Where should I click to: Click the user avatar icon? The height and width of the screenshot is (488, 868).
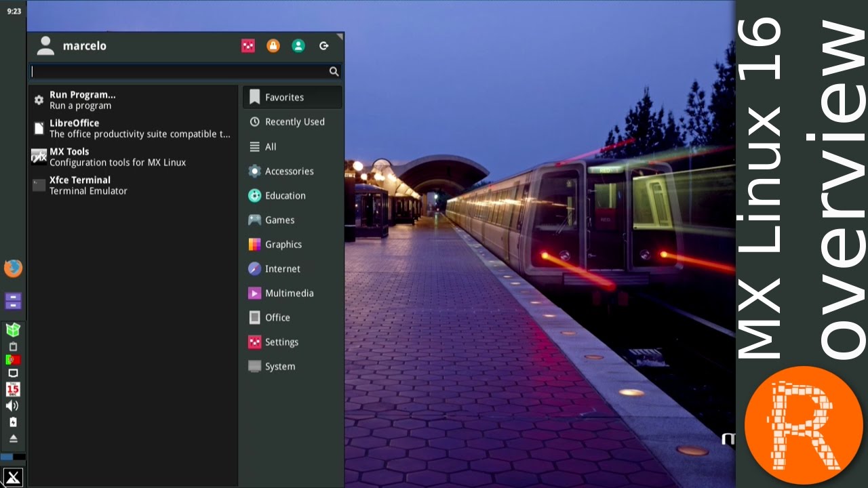(45, 46)
